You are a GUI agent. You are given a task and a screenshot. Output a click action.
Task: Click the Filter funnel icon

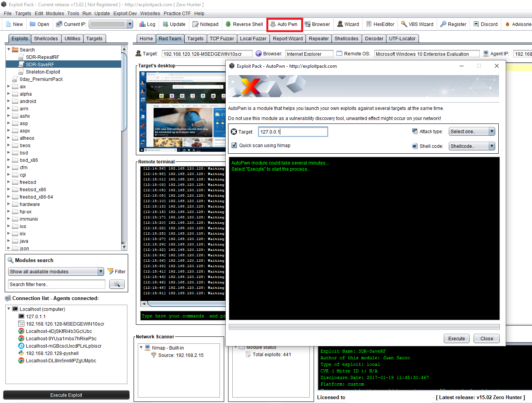pyautogui.click(x=111, y=271)
